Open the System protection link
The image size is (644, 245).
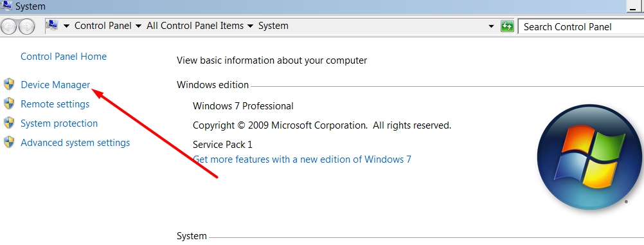tap(59, 123)
